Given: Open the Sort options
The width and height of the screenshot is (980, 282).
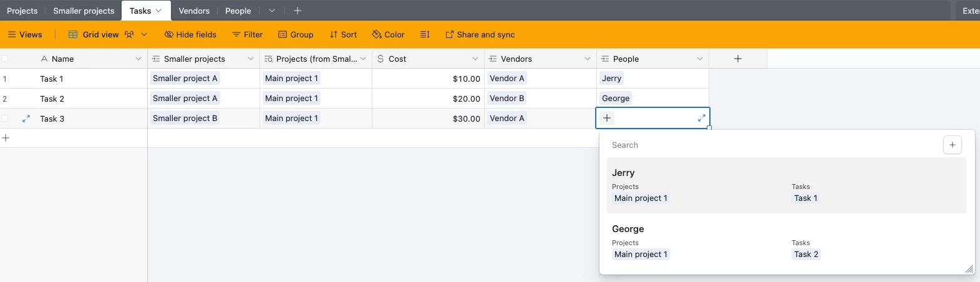Looking at the screenshot, I should 343,34.
